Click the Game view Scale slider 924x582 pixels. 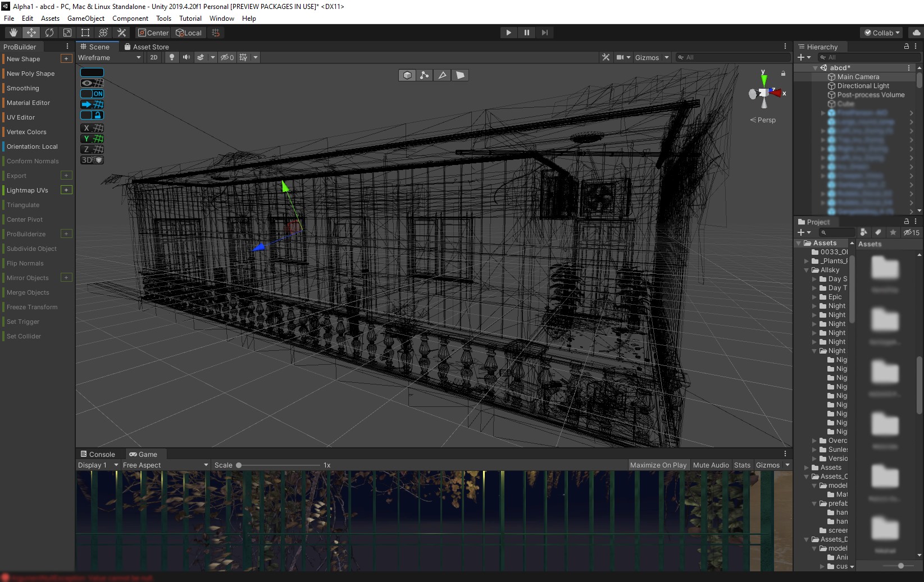coord(279,465)
